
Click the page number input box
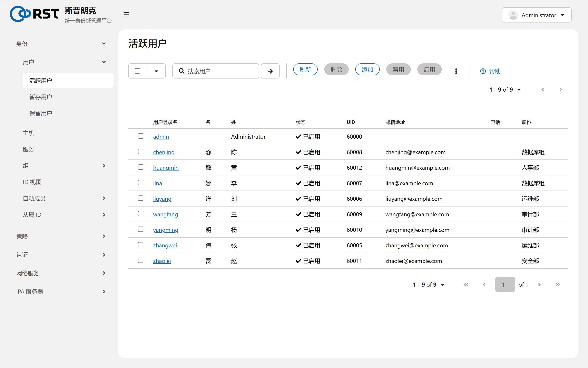[505, 285]
